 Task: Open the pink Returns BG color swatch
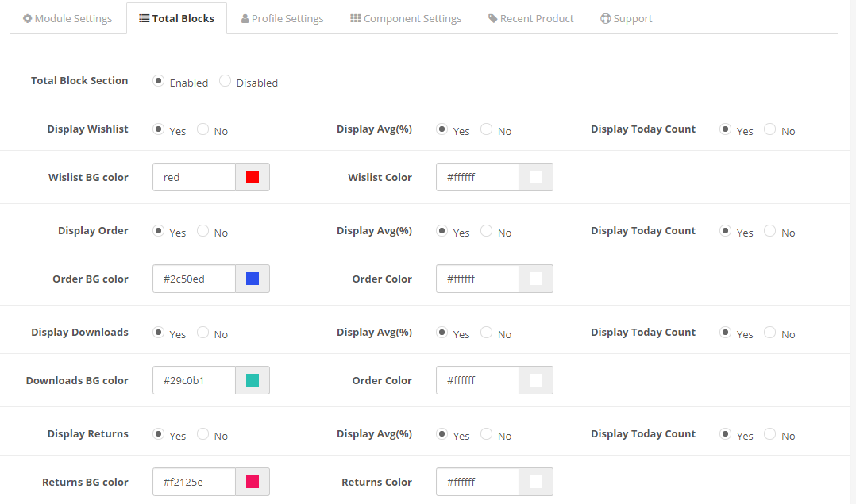pyautogui.click(x=253, y=482)
